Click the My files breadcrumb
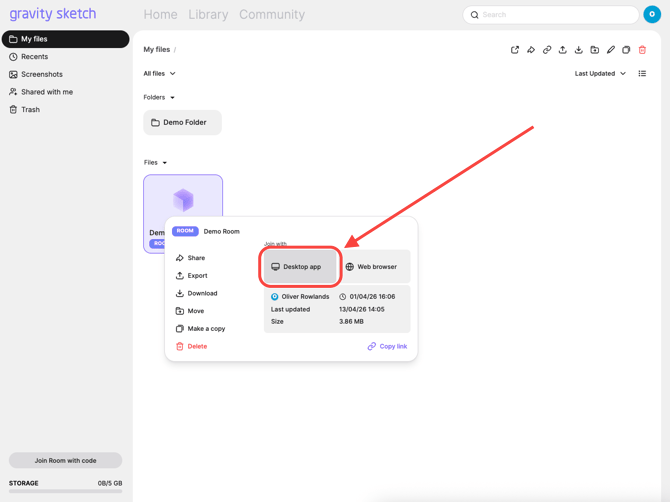This screenshot has height=502, width=670. (156, 50)
